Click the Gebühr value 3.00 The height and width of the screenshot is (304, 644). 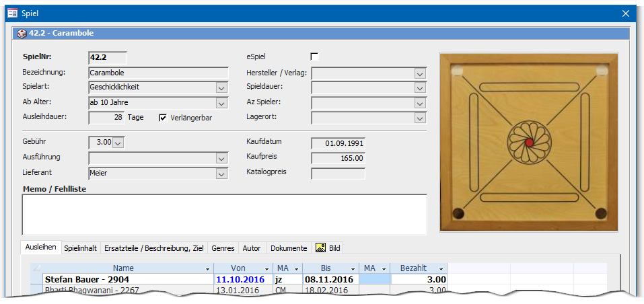point(104,143)
